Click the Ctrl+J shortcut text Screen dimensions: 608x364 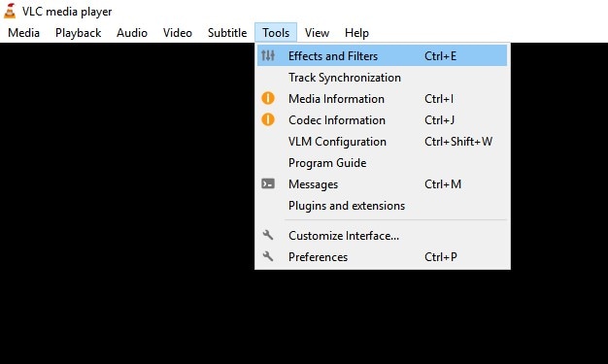pyautogui.click(x=439, y=119)
